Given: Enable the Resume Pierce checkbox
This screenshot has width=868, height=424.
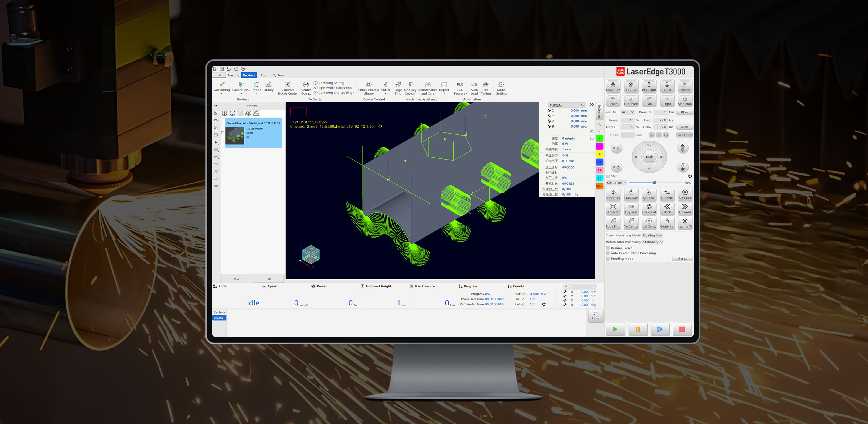Looking at the screenshot, I should [608, 248].
